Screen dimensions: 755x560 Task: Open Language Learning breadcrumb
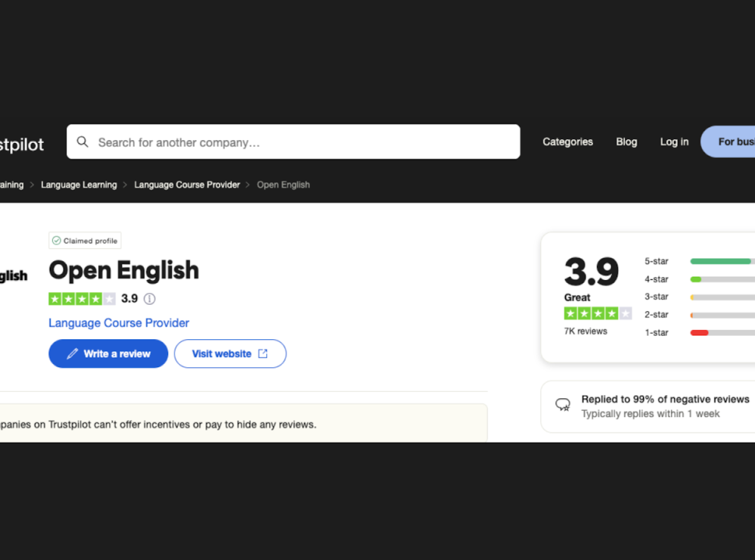(79, 185)
